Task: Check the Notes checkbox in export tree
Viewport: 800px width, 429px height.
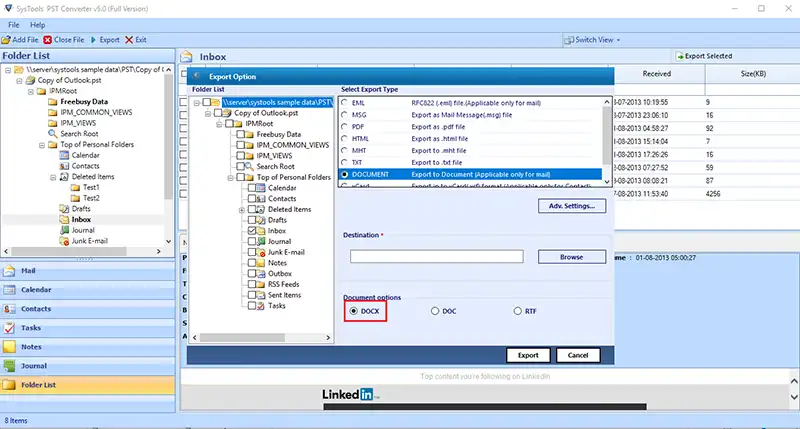Action: coord(252,263)
